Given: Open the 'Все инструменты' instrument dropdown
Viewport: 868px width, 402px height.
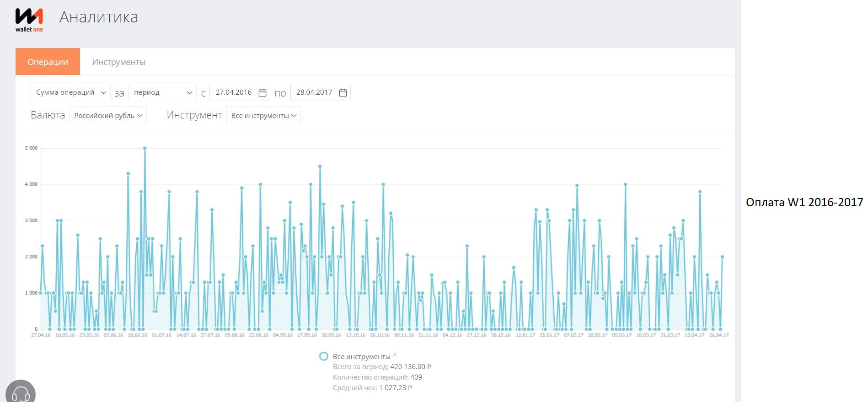Looking at the screenshot, I should [x=263, y=116].
